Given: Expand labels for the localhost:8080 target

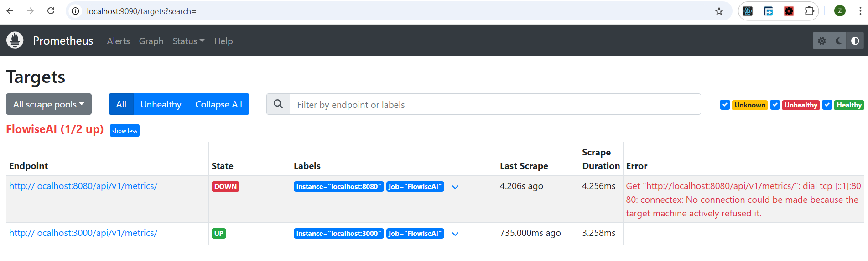Looking at the screenshot, I should coord(455,187).
